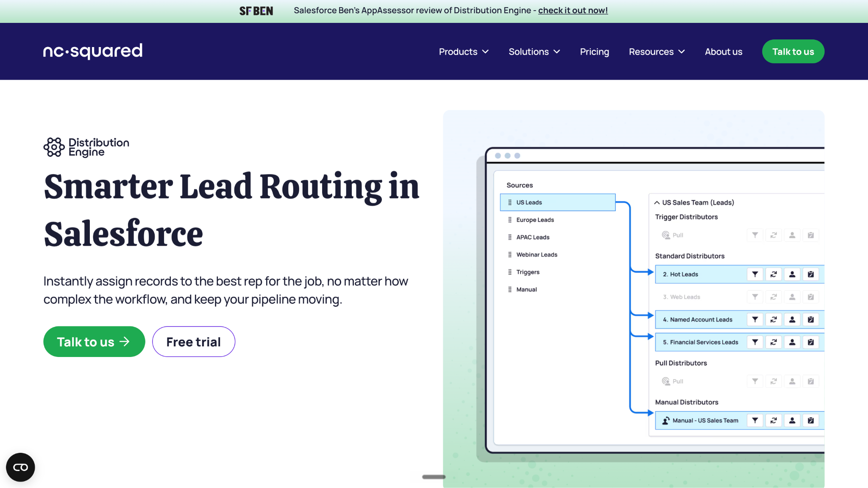Click the filter icon for Manual - US Sales Team
This screenshot has height=488, width=868.
point(755,421)
